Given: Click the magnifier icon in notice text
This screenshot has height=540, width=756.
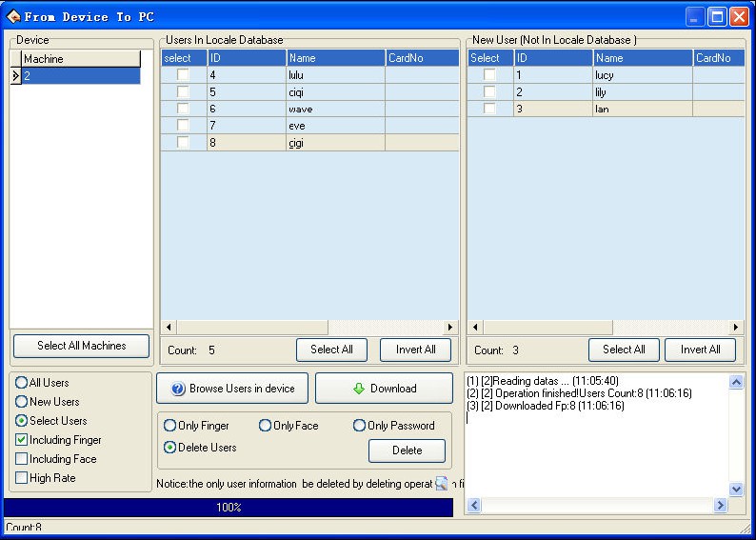Looking at the screenshot, I should point(442,484).
